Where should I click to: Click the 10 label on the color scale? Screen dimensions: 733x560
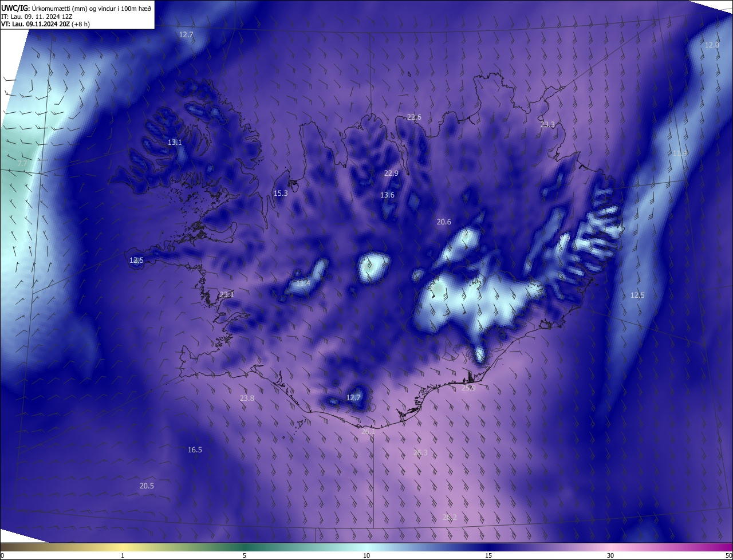click(366, 555)
